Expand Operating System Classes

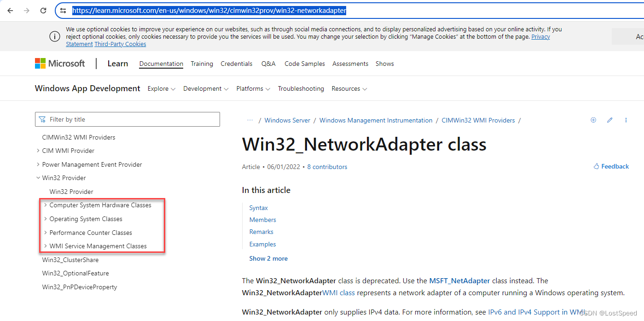point(45,219)
